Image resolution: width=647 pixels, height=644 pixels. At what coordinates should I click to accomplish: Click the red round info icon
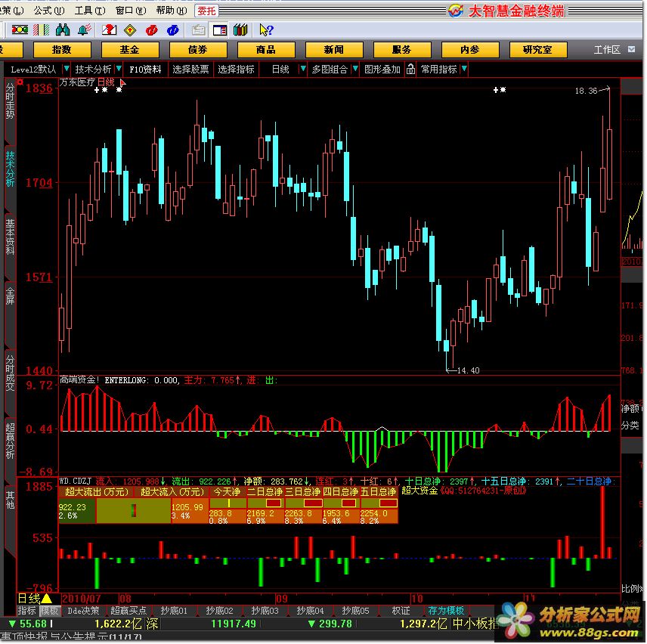[x=152, y=30]
